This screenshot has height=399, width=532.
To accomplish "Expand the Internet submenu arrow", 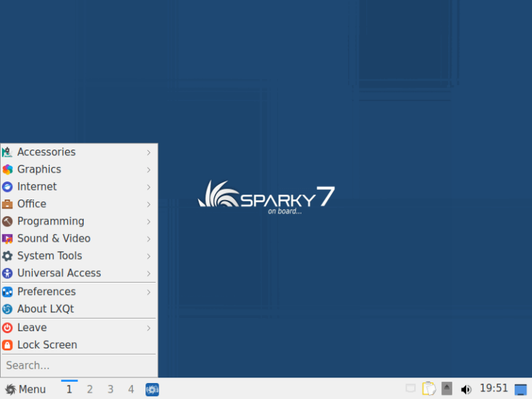I will pos(149,187).
